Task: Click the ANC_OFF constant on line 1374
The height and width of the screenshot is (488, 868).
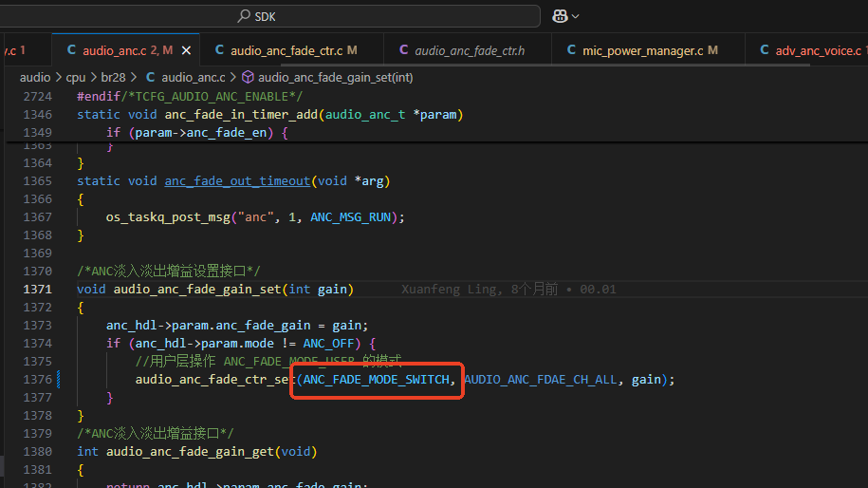Action: [328, 344]
